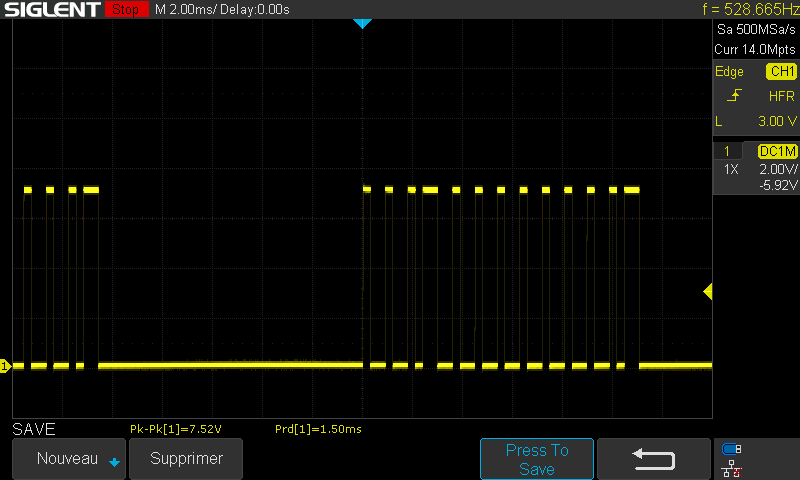Click the HFR trigger coupling label
The width and height of the screenshot is (800, 480).
click(x=782, y=96)
